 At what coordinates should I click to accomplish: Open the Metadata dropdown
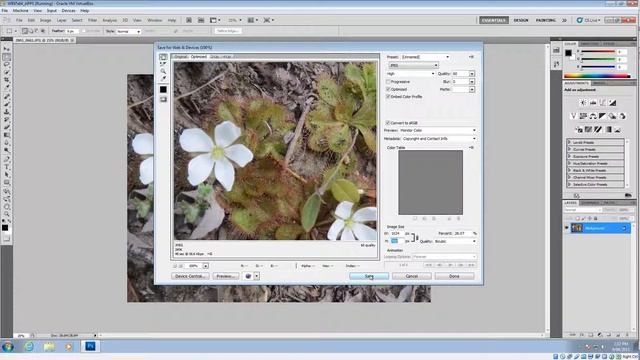[439, 139]
